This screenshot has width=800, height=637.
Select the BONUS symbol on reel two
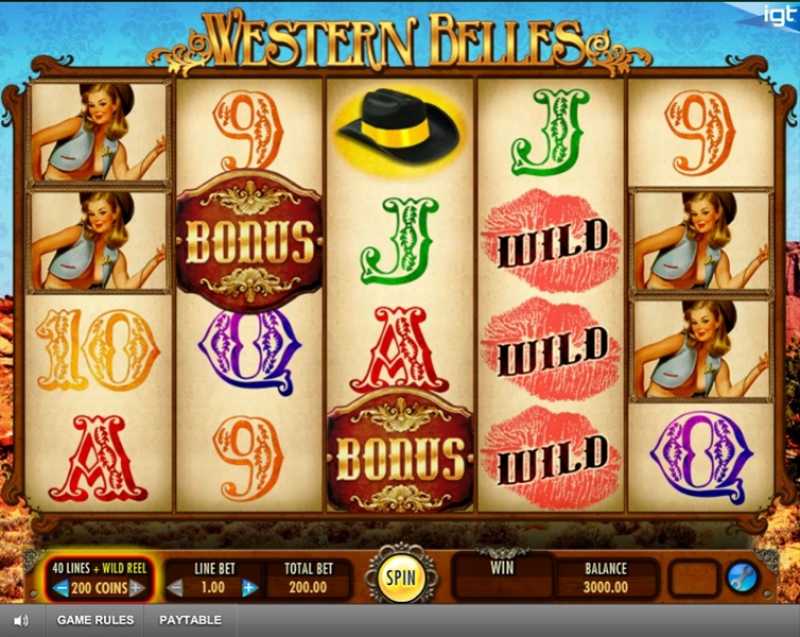click(249, 240)
